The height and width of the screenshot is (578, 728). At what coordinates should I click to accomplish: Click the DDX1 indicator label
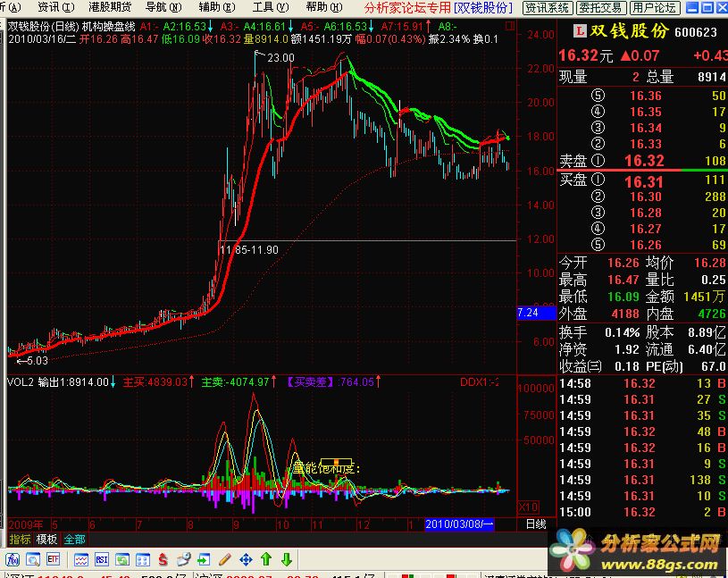pos(479,382)
